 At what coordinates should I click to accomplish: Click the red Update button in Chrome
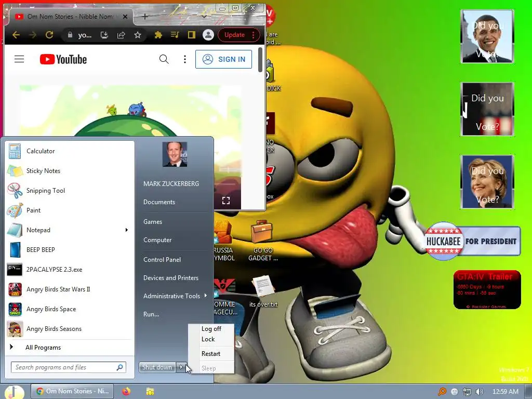239,35
